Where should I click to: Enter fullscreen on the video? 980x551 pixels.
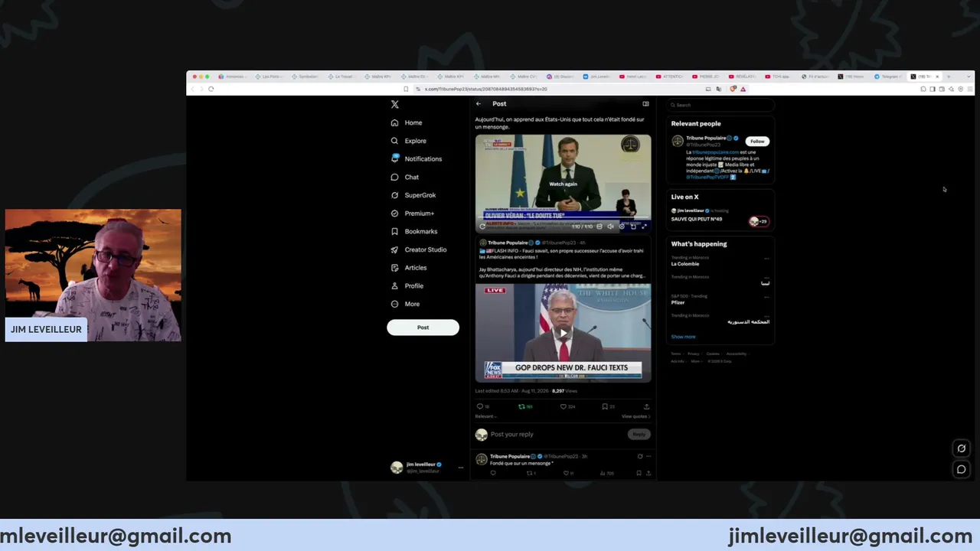click(x=644, y=227)
